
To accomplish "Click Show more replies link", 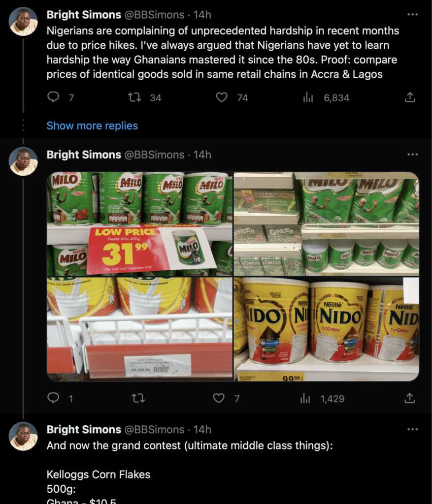I will click(92, 126).
